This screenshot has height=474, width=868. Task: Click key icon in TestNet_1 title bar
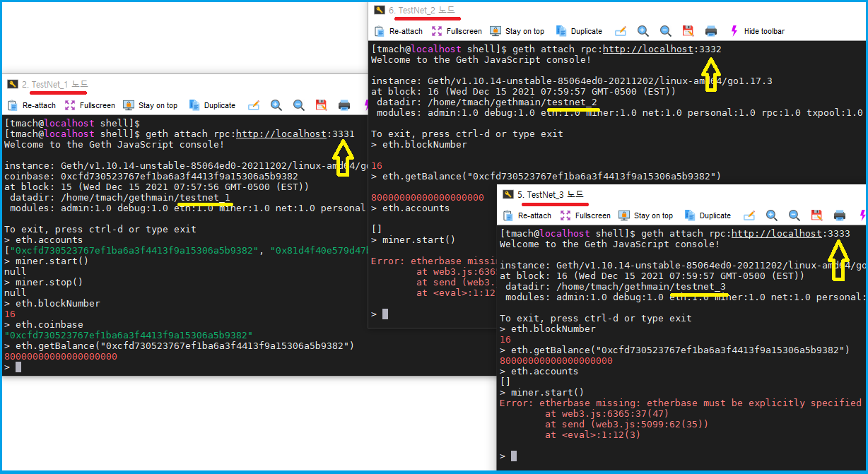click(12, 85)
